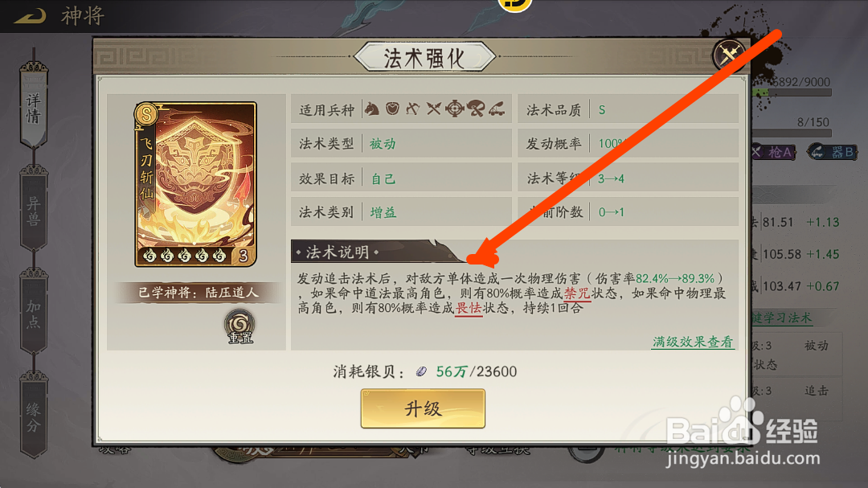The height and width of the screenshot is (488, 868).
Task: Click the underlined 畏怯 status term
Action: (469, 308)
